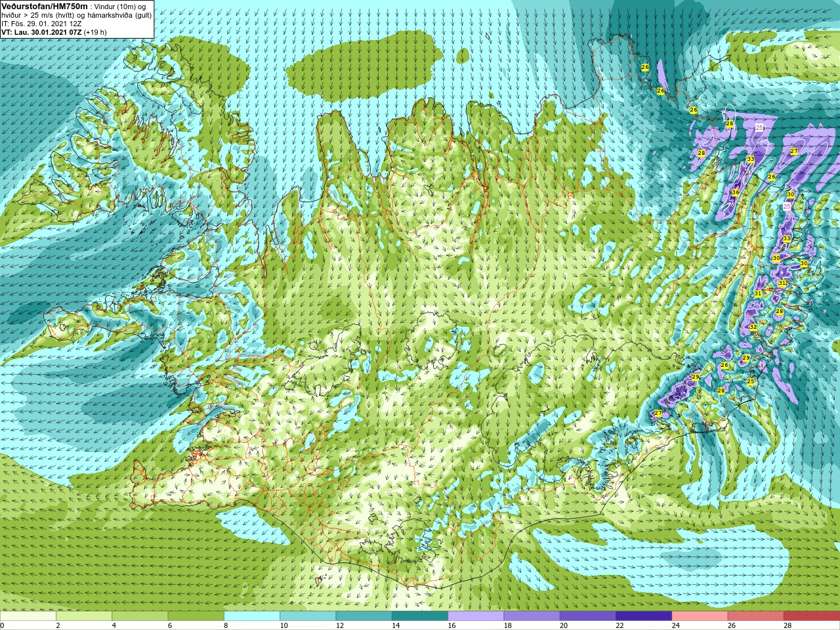The image size is (840, 630).
Task: Click the '18' tick on the colour scale
Action: (507, 625)
